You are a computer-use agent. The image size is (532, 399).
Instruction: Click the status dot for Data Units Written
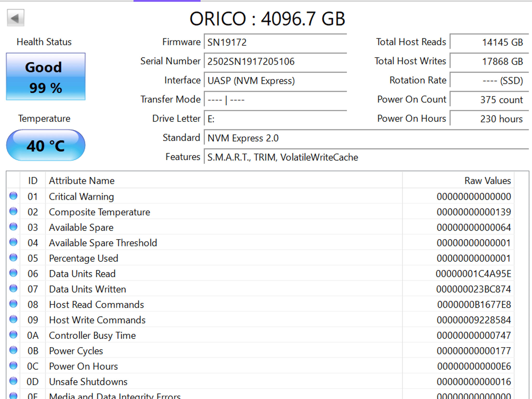[x=13, y=288]
